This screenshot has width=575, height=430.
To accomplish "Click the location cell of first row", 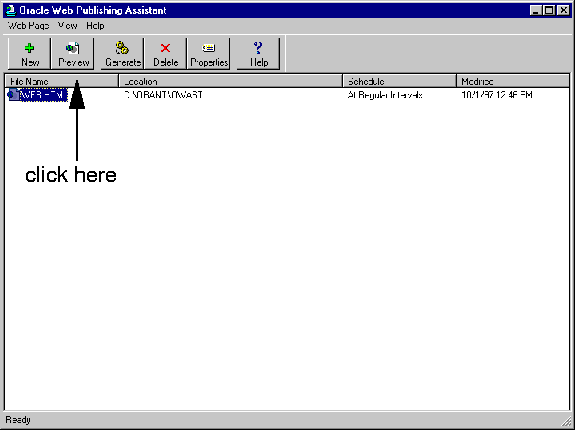I will (163, 95).
